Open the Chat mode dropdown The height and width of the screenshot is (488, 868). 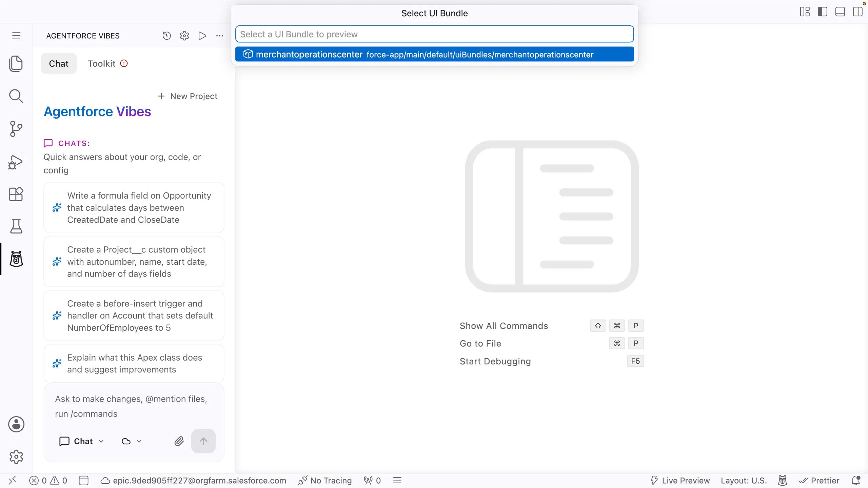[82, 441]
